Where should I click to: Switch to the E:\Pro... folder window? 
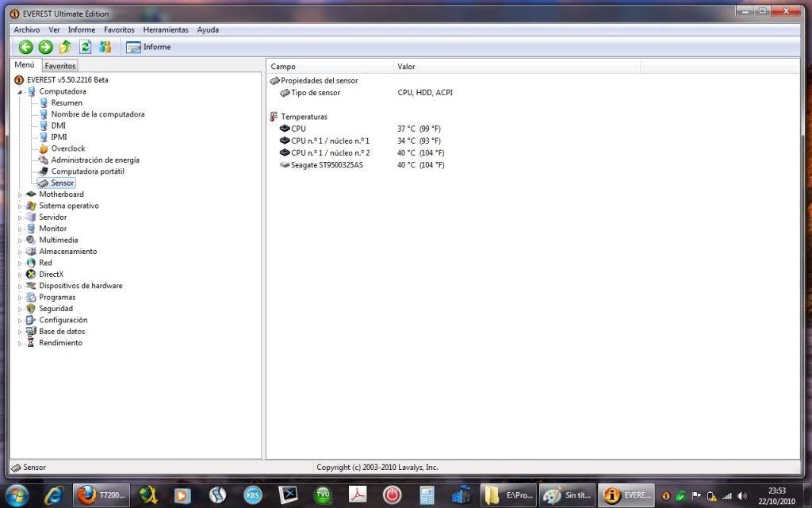[508, 495]
